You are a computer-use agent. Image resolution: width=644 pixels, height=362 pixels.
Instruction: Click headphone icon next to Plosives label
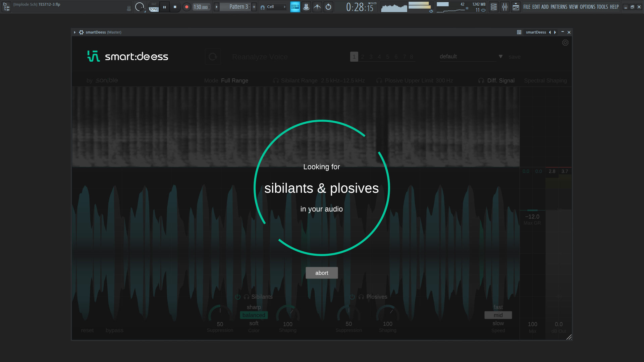click(x=361, y=297)
